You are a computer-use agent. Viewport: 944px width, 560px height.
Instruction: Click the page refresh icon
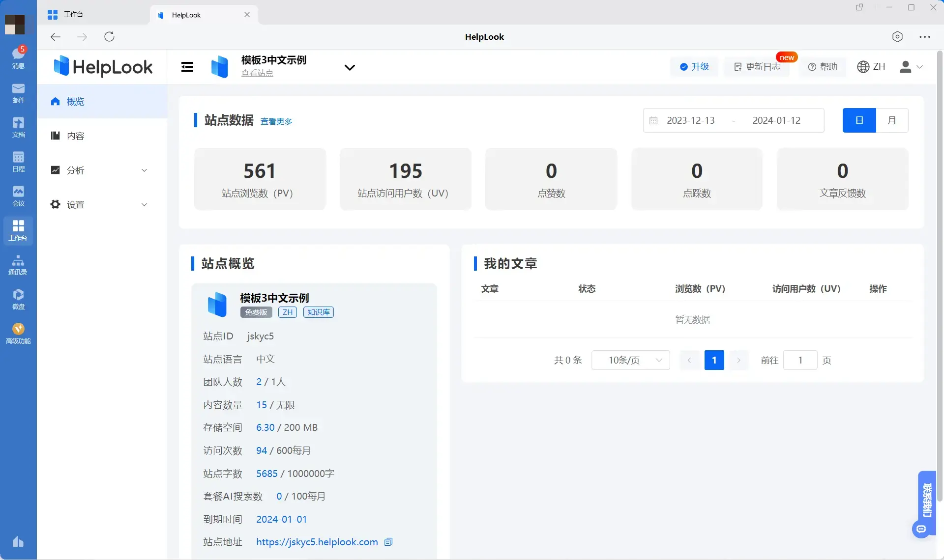[x=109, y=37]
